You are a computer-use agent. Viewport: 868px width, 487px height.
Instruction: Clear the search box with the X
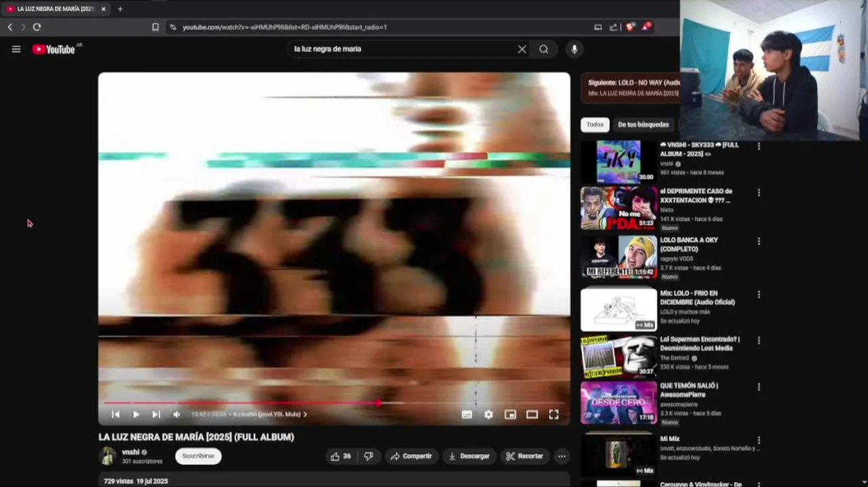pyautogui.click(x=522, y=49)
